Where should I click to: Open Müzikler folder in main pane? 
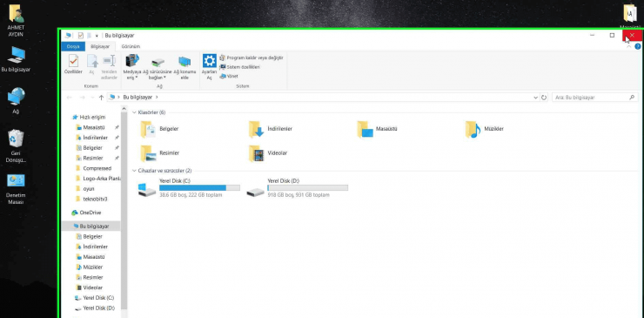click(x=485, y=129)
